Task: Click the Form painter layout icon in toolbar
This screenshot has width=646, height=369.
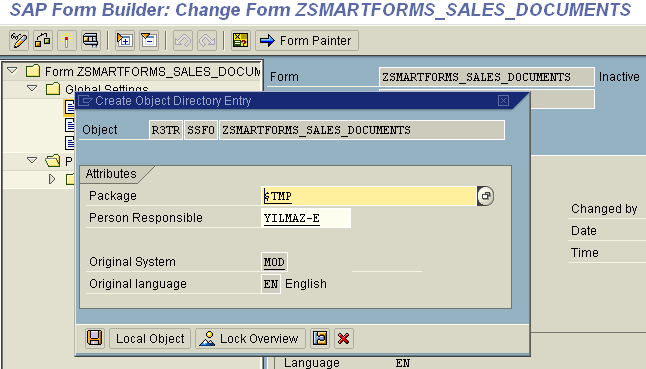Action: click(91, 41)
